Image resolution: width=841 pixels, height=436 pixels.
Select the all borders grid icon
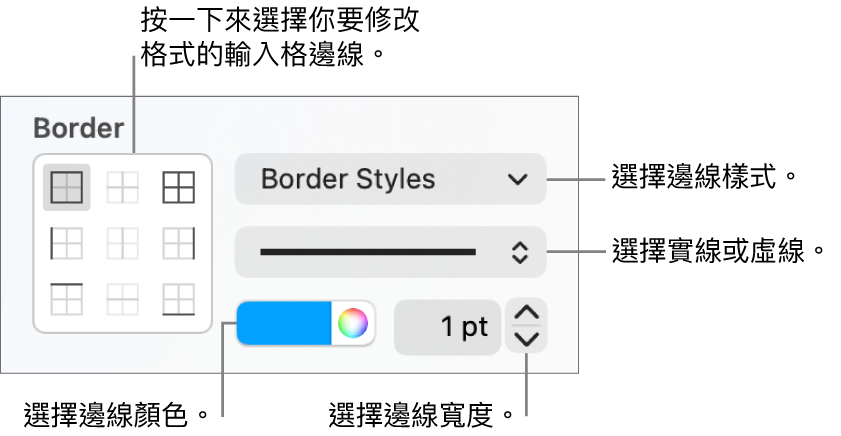(x=179, y=187)
